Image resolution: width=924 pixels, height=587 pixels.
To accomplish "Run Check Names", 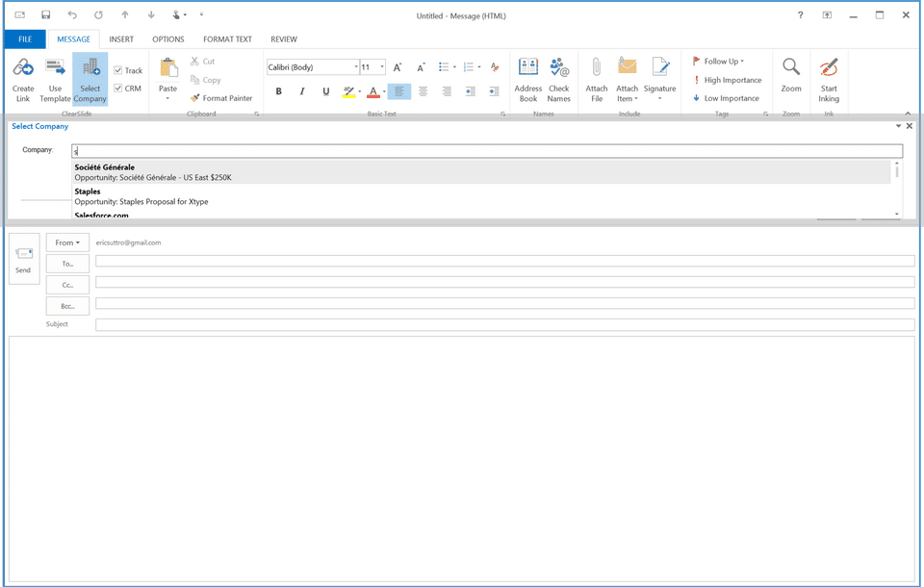I will pos(558,80).
